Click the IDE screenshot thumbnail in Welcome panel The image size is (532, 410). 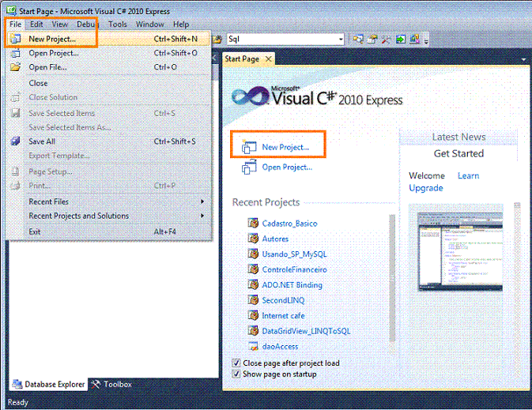(460, 251)
